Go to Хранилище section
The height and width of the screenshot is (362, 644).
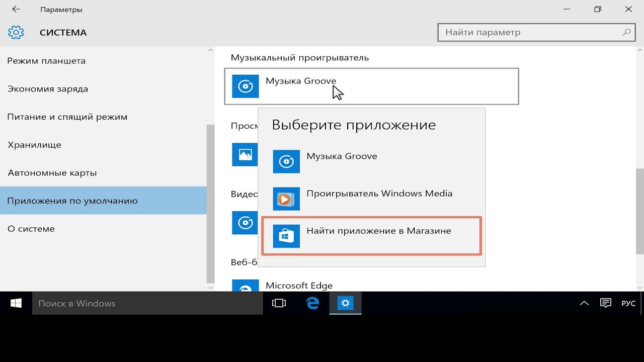pyautogui.click(x=103, y=145)
